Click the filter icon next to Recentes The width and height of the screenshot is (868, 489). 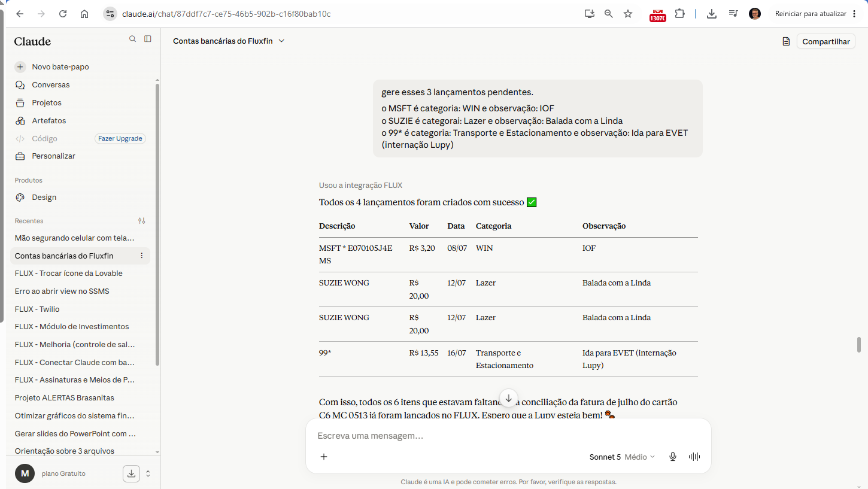click(142, 221)
